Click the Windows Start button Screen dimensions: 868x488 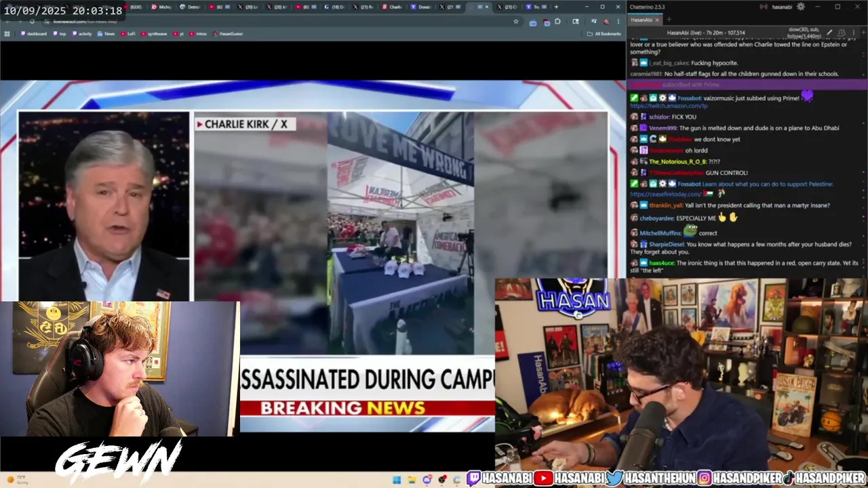(397, 480)
